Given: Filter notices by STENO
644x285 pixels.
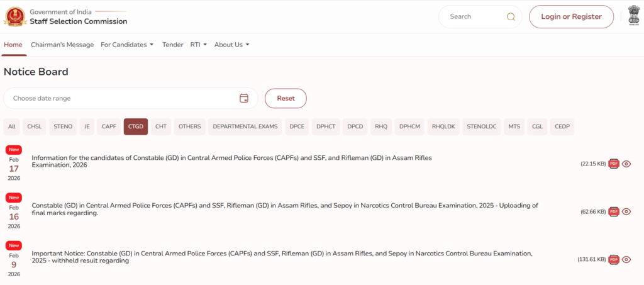Looking at the screenshot, I should point(63,127).
